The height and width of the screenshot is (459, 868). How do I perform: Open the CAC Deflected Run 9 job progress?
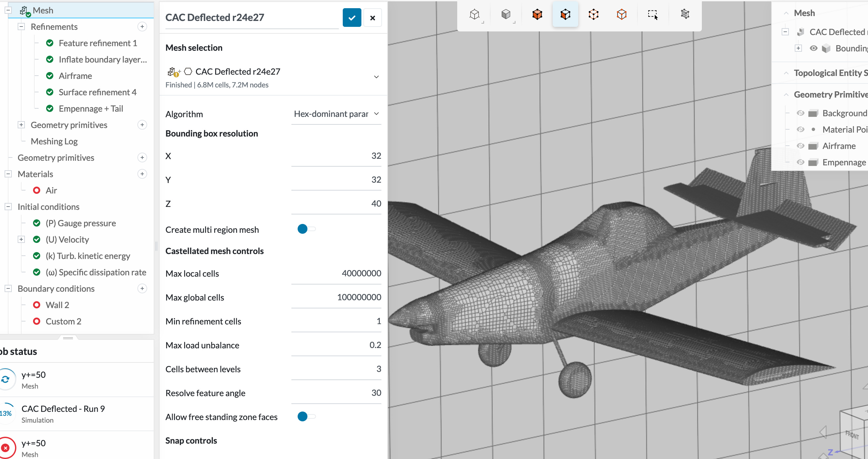63,413
